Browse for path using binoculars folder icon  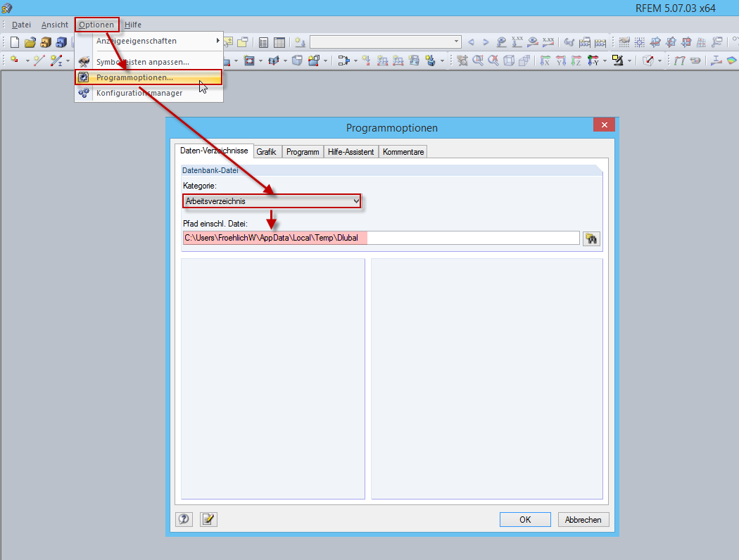[591, 238]
